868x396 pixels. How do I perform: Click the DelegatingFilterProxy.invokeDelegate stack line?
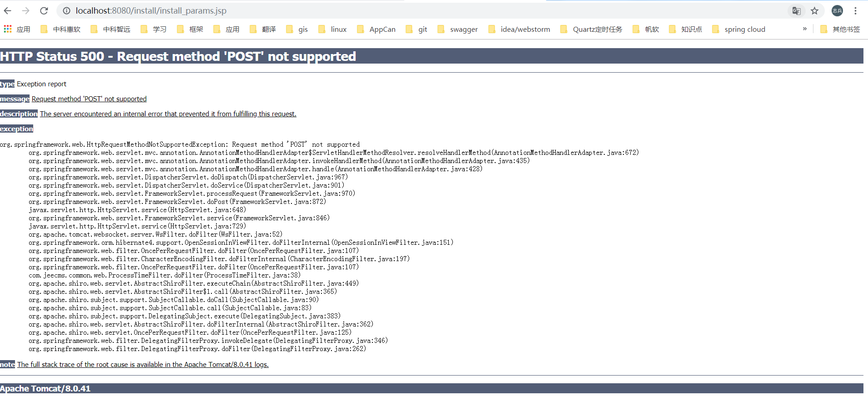(x=208, y=341)
